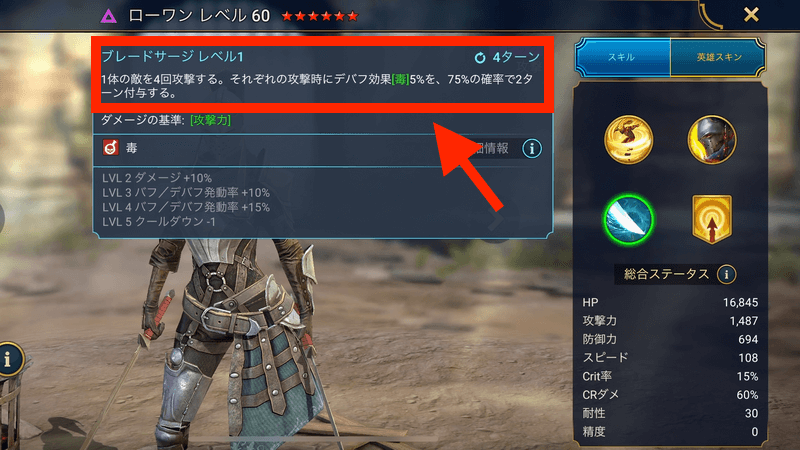Click the ブレードサージ レベル1 skill title
Screen dimensions: 800x450
pyautogui.click(x=172, y=56)
